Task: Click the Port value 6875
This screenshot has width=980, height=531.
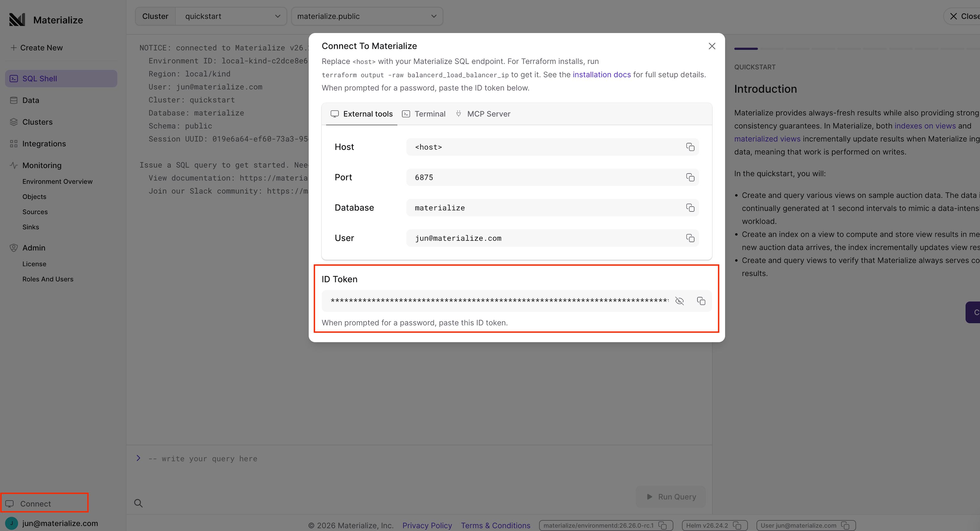Action: (x=424, y=177)
